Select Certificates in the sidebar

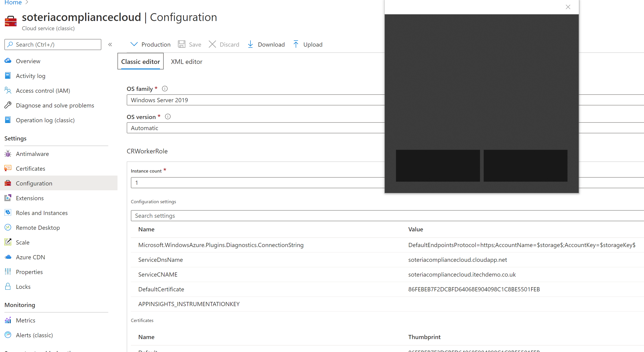(x=30, y=168)
